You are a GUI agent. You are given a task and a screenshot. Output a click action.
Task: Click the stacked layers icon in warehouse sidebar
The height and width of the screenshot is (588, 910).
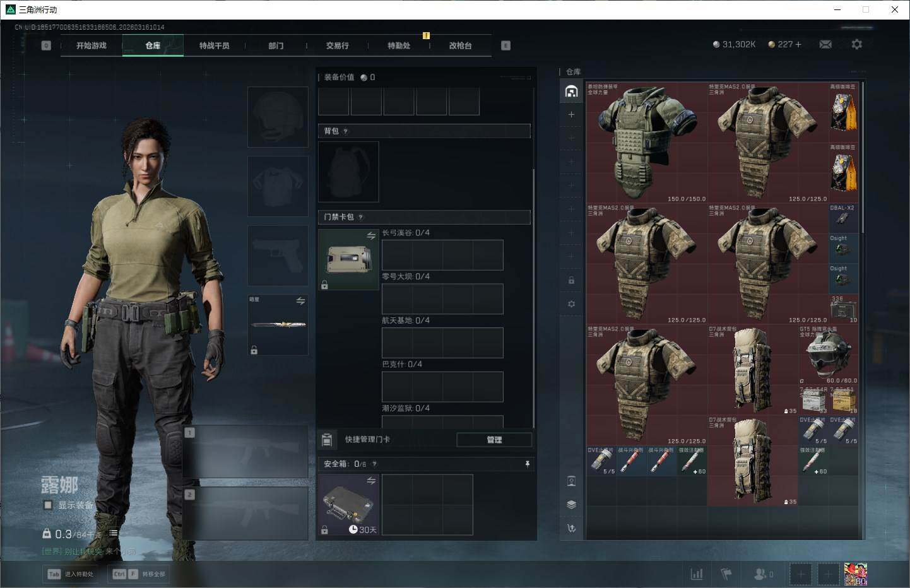(571, 505)
